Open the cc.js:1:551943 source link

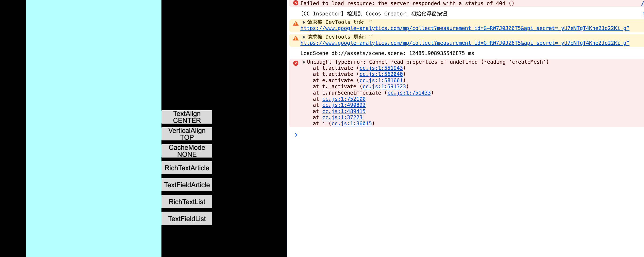click(381, 68)
